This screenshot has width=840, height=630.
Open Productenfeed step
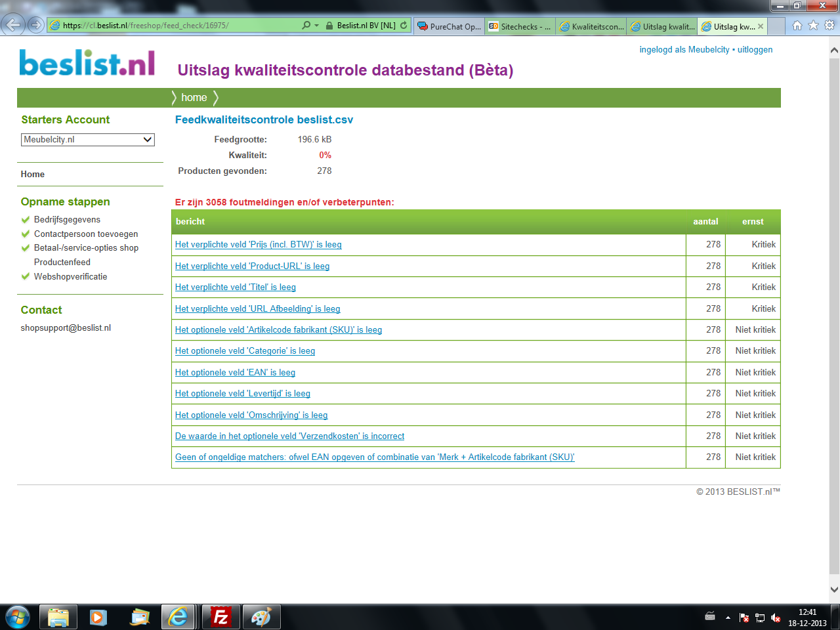click(62, 262)
